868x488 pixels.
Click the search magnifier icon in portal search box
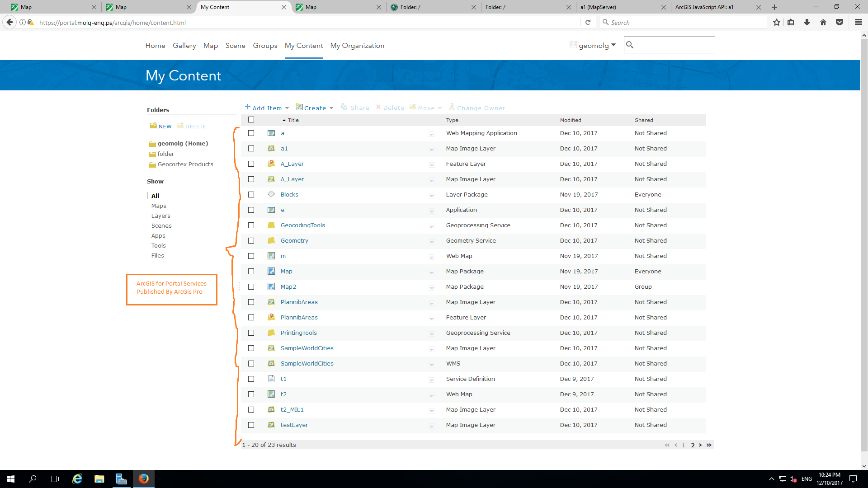[x=630, y=45]
